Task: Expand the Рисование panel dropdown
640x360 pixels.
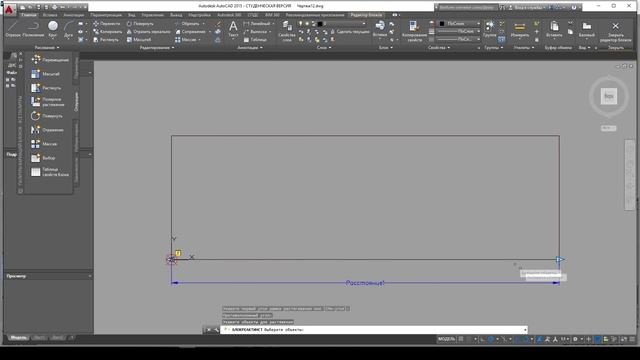Action: 47,48
